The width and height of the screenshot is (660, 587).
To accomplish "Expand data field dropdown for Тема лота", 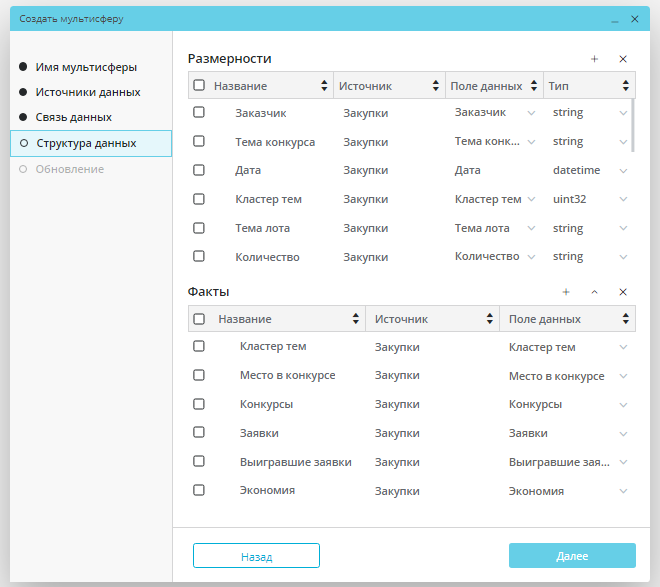I will pos(530,228).
